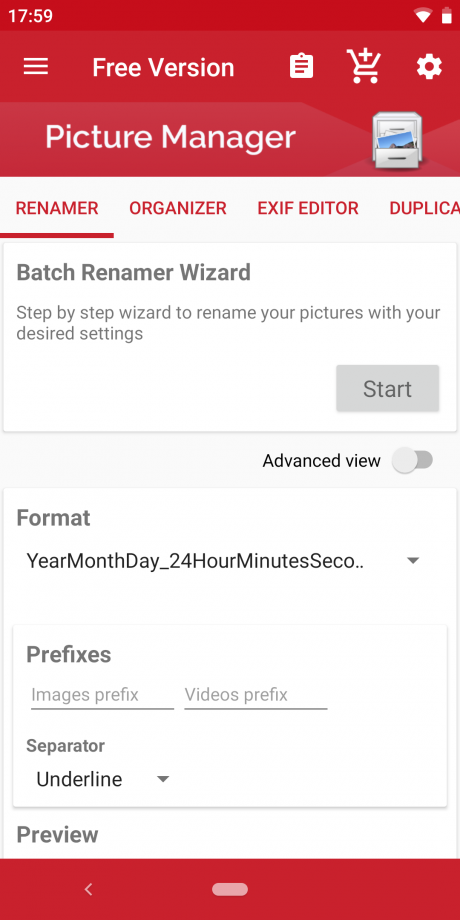
Task: Open the hamburger navigation menu
Action: pos(36,67)
